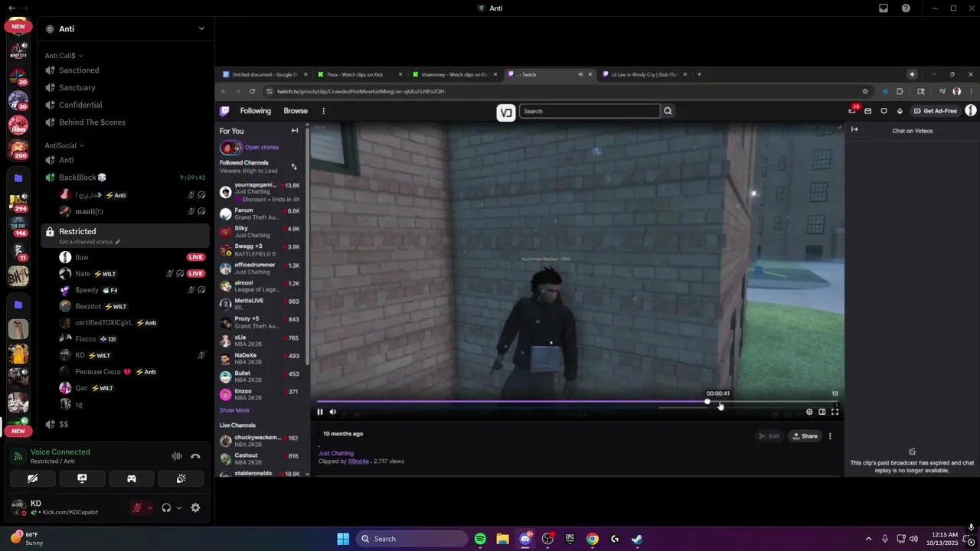Seek on the clip progress bar

(x=576, y=401)
